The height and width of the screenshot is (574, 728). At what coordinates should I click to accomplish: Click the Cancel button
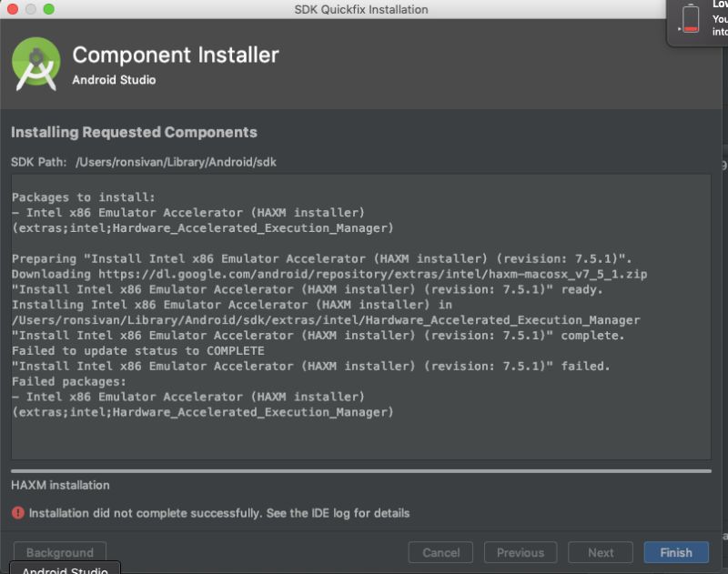440,552
